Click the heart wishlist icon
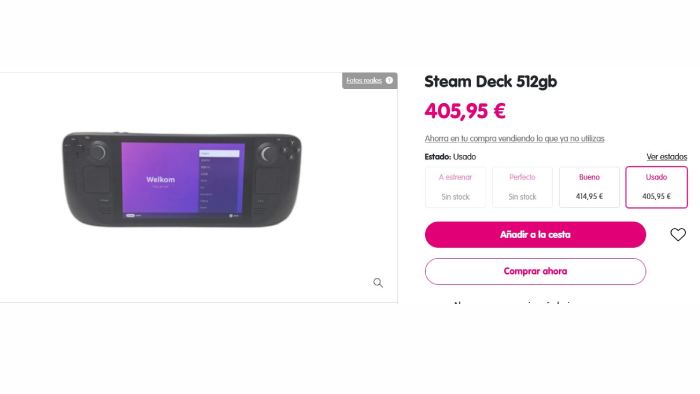The height and width of the screenshot is (394, 700). click(x=678, y=234)
